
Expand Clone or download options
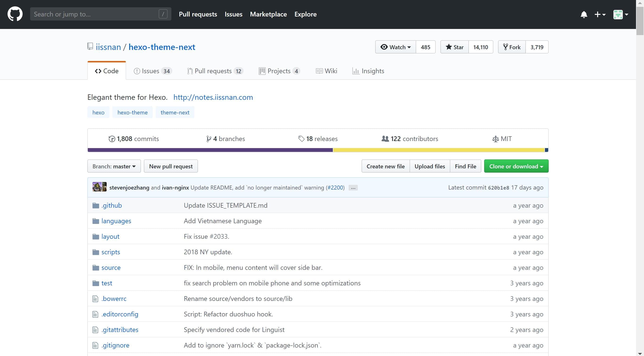(x=516, y=166)
